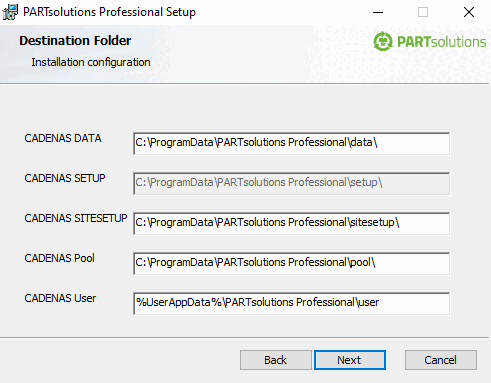Click the disabled CADENAS SETUP path field

point(291,183)
